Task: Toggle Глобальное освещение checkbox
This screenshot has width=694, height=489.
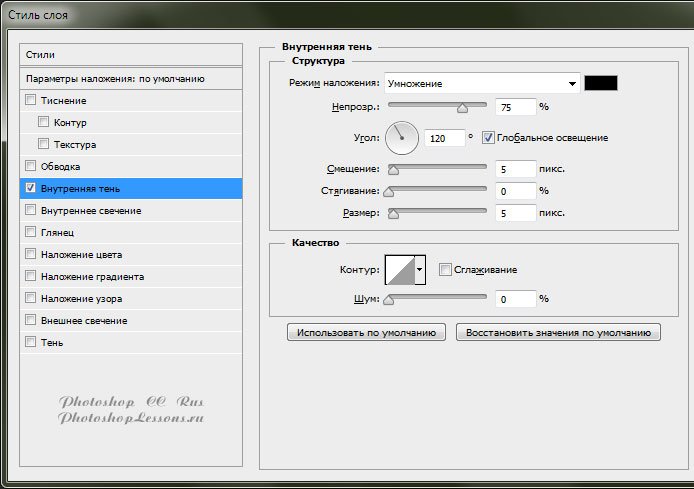Action: 489,137
